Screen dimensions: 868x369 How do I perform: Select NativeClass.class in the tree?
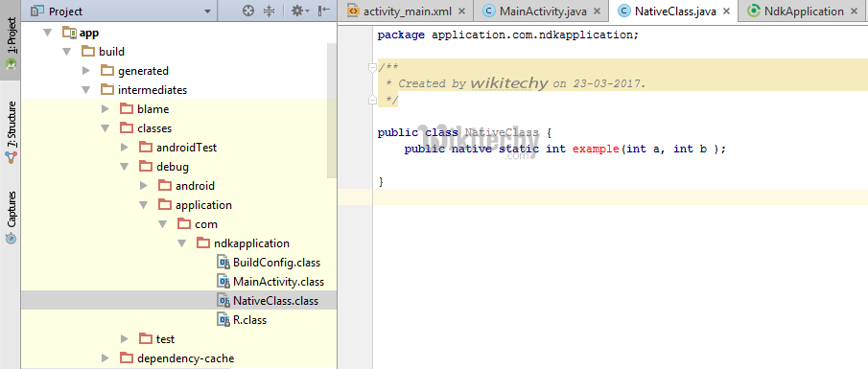tap(275, 301)
